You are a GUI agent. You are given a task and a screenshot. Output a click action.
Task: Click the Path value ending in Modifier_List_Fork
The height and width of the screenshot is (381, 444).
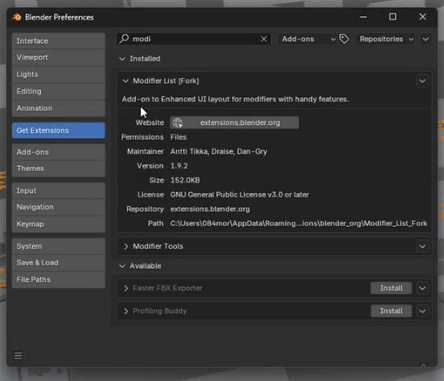point(299,223)
